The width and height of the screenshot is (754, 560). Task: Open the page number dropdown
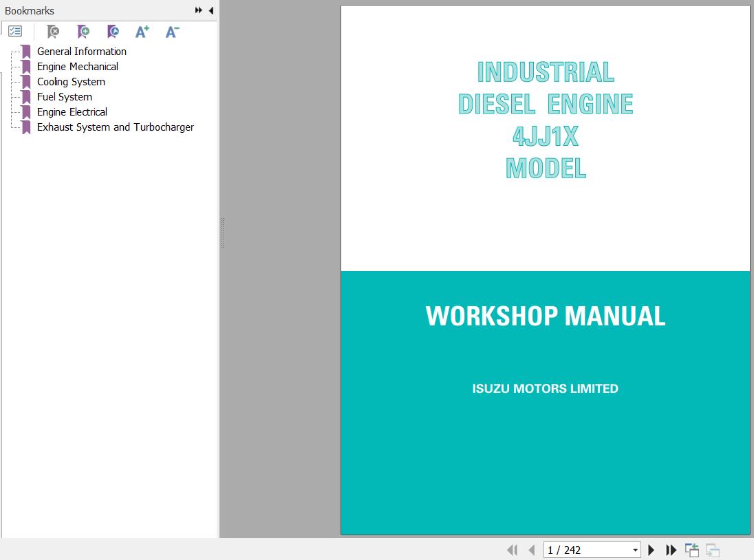coord(635,550)
